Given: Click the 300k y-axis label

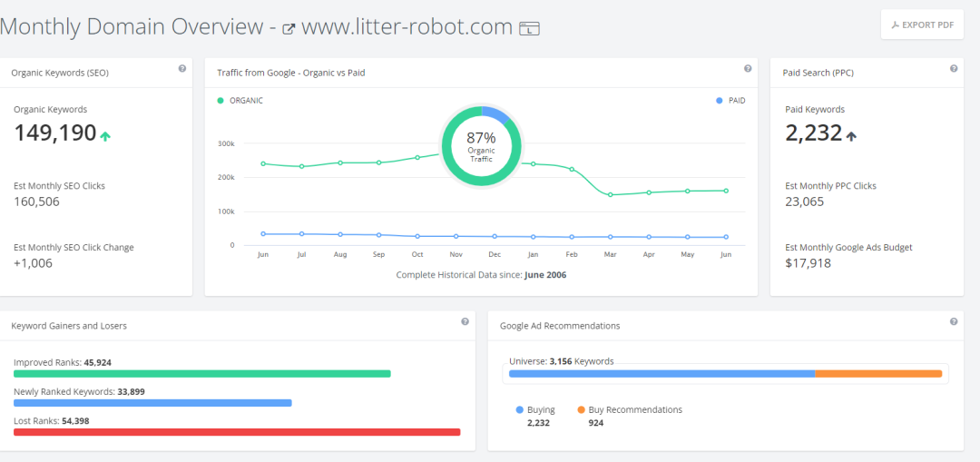Looking at the screenshot, I should (x=226, y=143).
